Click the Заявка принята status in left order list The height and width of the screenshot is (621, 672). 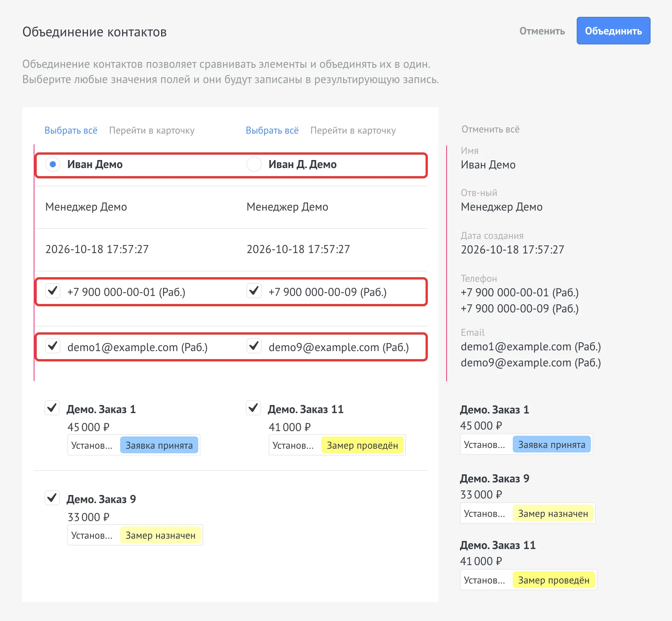coord(159,445)
